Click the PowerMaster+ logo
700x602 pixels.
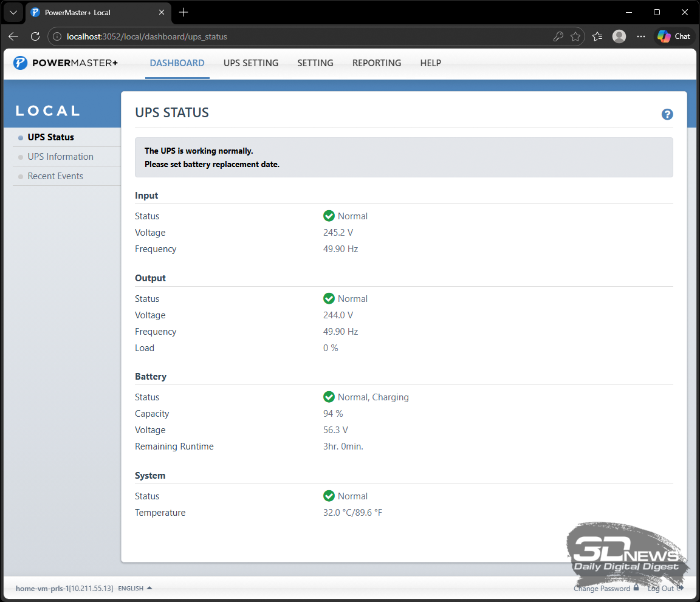(x=66, y=63)
